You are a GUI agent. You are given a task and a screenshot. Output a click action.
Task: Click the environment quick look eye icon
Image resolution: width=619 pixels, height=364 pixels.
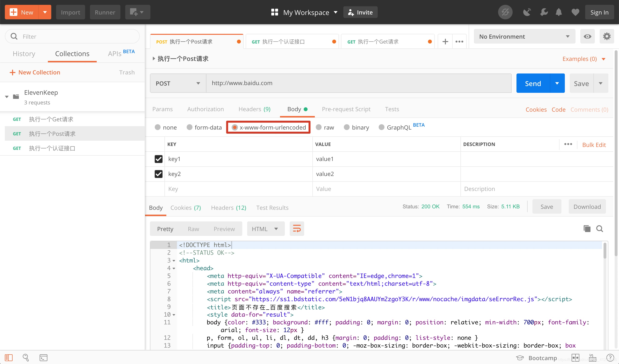587,36
